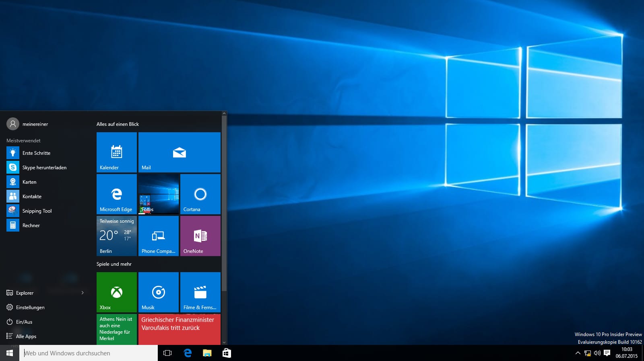Screen dimensions: 644x361
Task: Open the Store from the taskbar
Action: [x=227, y=353]
